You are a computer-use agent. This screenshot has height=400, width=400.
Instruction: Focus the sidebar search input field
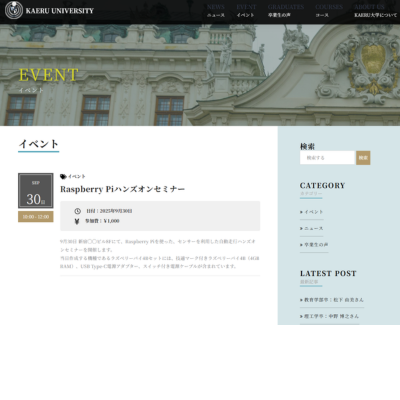(x=327, y=158)
